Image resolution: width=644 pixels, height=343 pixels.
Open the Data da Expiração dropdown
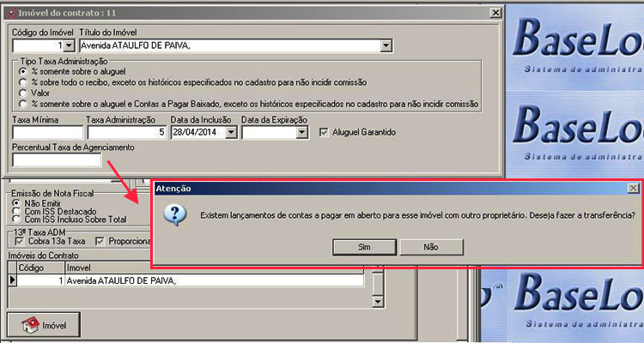click(x=301, y=133)
